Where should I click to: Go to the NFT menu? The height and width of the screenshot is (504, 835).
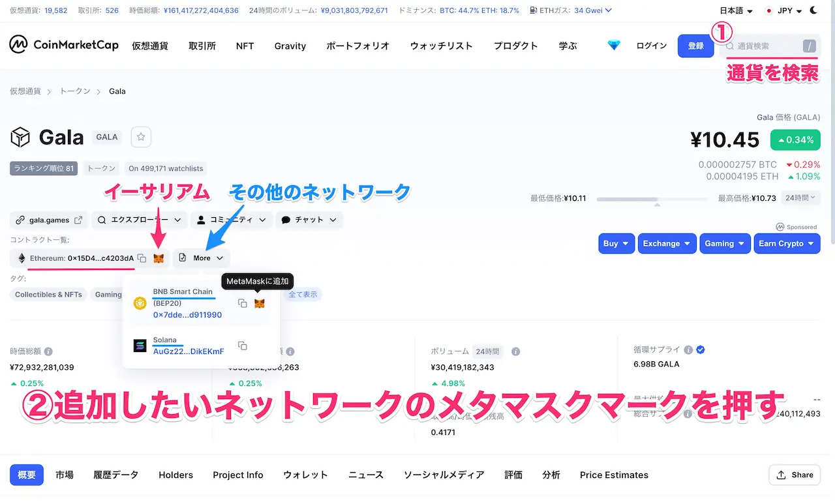tap(245, 46)
